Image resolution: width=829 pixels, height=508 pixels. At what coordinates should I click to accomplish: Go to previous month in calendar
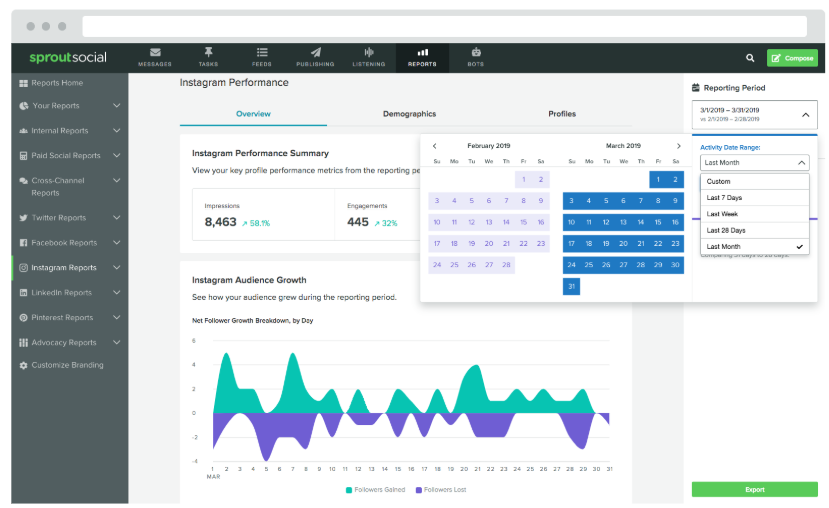pyautogui.click(x=435, y=146)
